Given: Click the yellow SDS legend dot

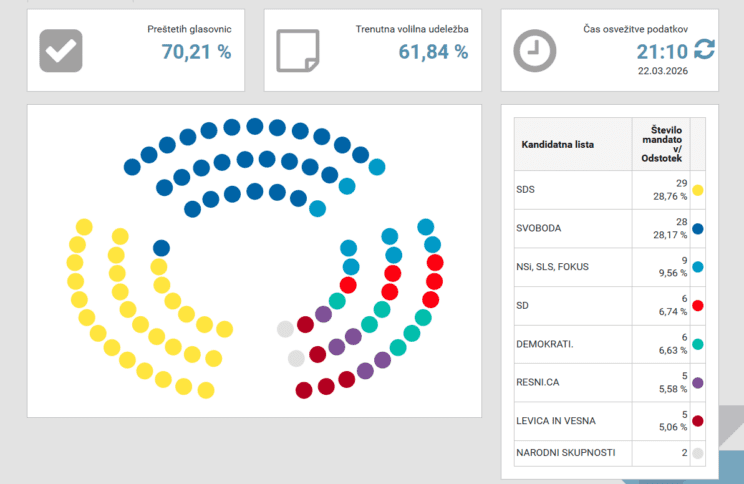Looking at the screenshot, I should pyautogui.click(x=697, y=190).
